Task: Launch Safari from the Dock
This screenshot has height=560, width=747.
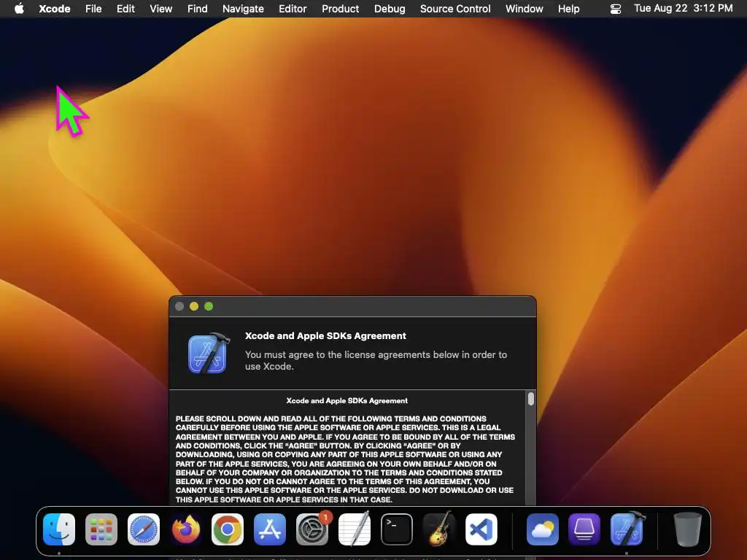Action: click(144, 529)
